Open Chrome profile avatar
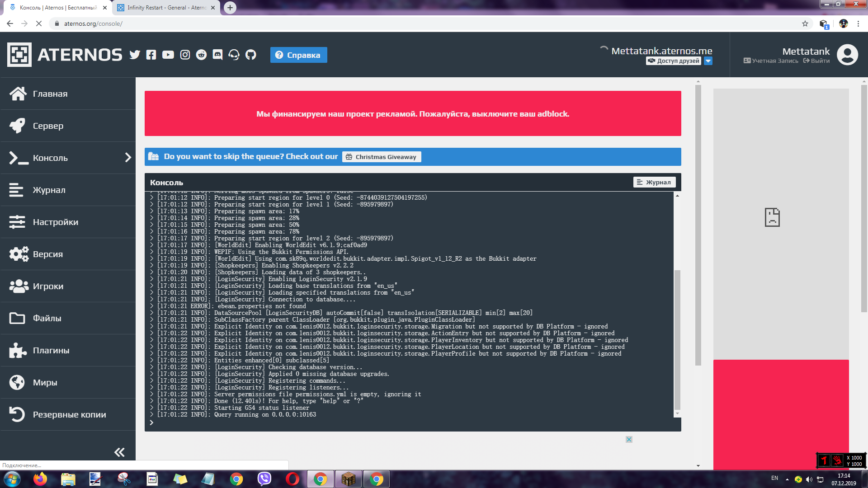 844,23
